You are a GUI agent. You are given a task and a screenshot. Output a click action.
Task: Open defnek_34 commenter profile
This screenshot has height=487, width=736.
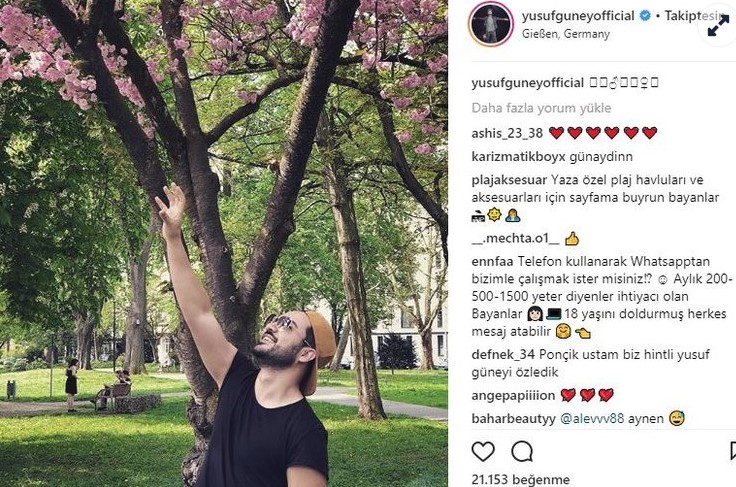tap(503, 355)
